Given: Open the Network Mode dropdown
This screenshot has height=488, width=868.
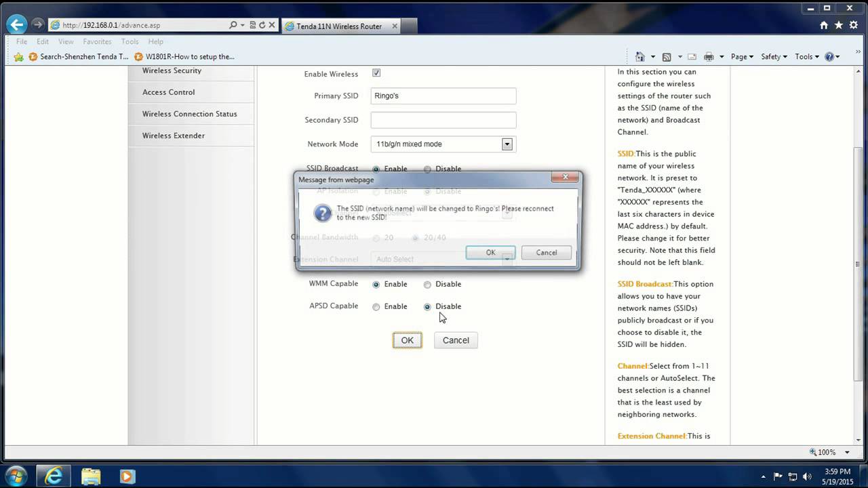Looking at the screenshot, I should point(443,144).
